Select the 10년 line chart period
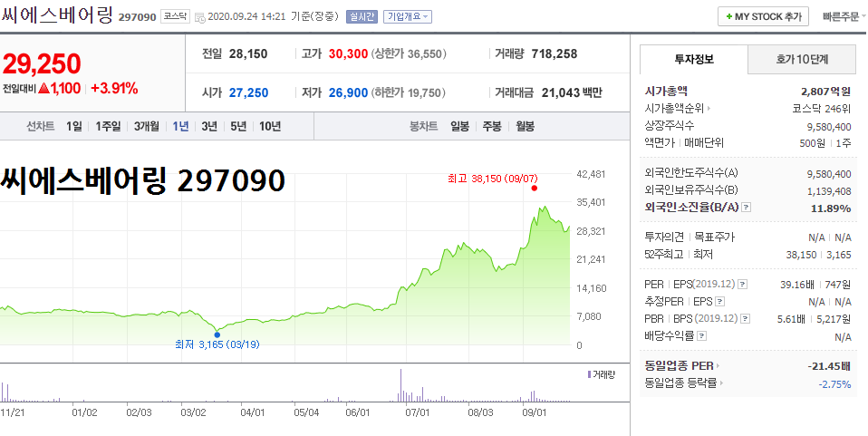This screenshot has height=436, width=868. tap(270, 126)
